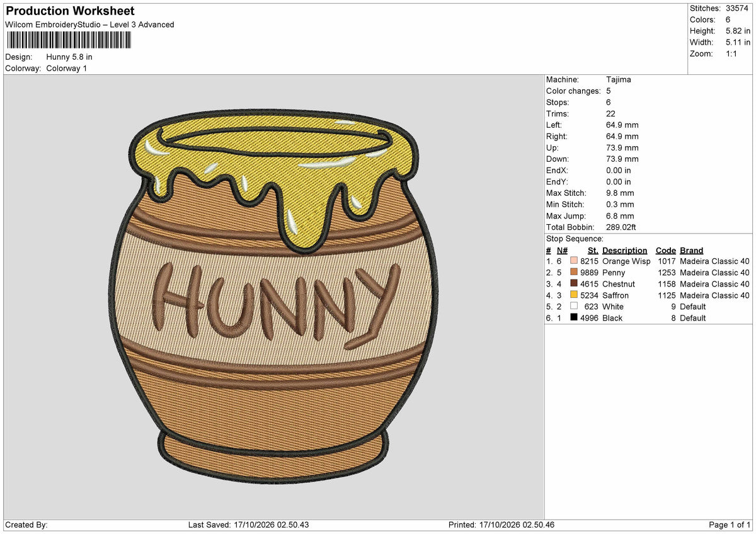Image resolution: width=756 pixels, height=534 pixels.
Task: Click the 'St.' column header
Action: [x=593, y=250]
